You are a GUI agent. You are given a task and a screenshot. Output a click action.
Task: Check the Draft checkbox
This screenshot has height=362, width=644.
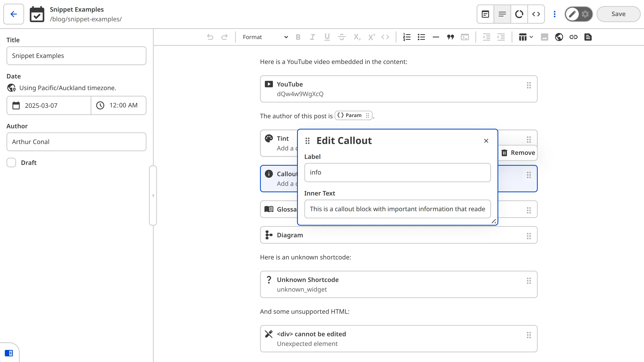coord(11,162)
